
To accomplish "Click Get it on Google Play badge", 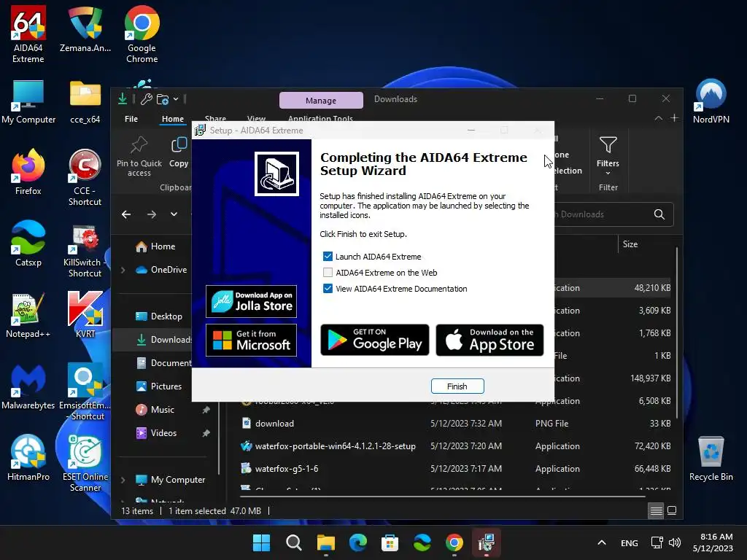I will 375,340.
